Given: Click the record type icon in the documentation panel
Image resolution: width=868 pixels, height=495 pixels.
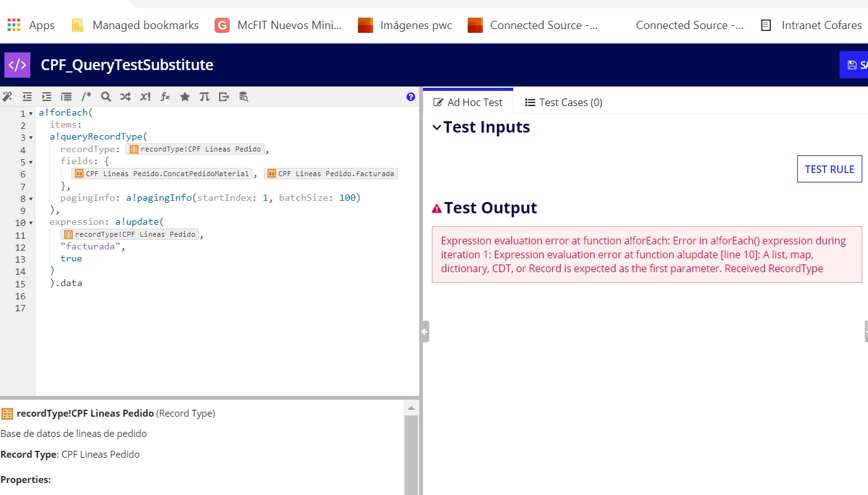Looking at the screenshot, I should (x=7, y=414).
